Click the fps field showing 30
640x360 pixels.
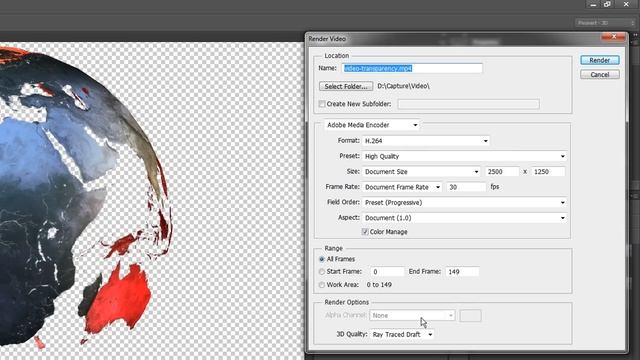466,187
